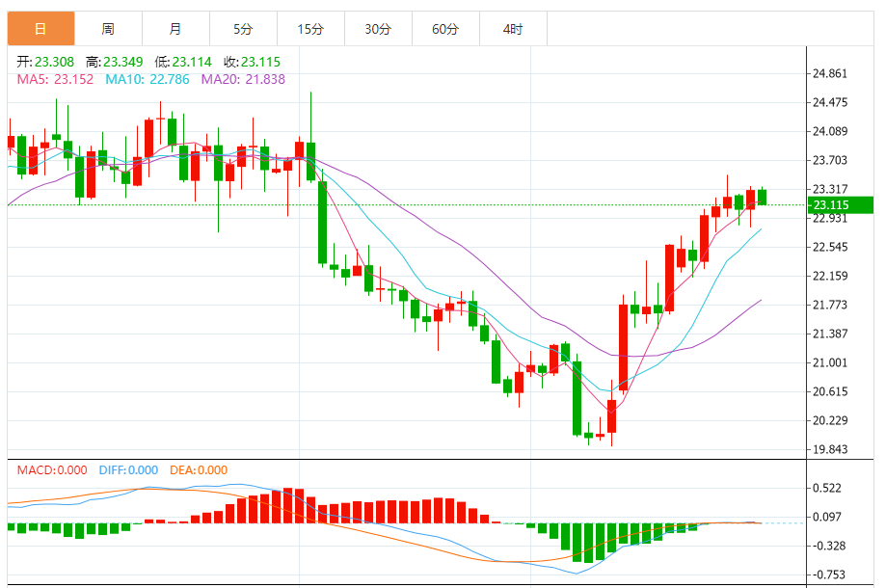Click the DIFF:0.000 indicator label

point(128,470)
